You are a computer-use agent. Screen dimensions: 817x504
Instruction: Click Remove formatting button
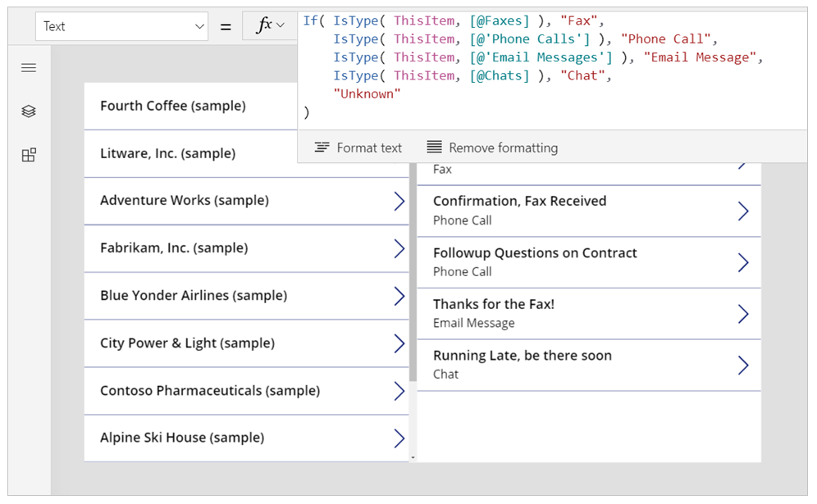click(x=492, y=148)
